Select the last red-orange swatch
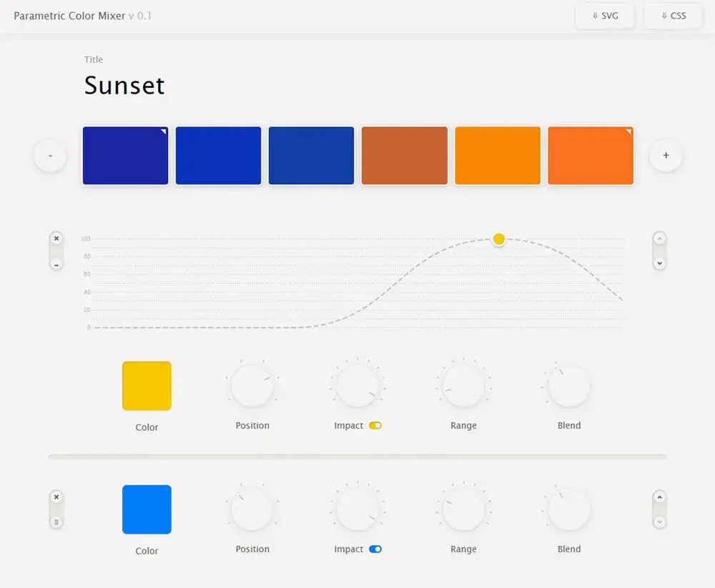715x588 pixels. click(x=591, y=155)
